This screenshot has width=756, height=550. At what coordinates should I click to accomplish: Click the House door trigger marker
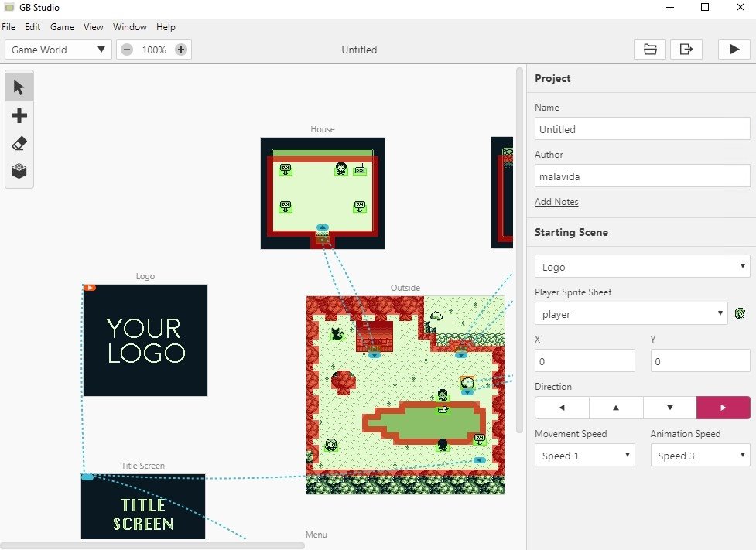[x=323, y=227]
